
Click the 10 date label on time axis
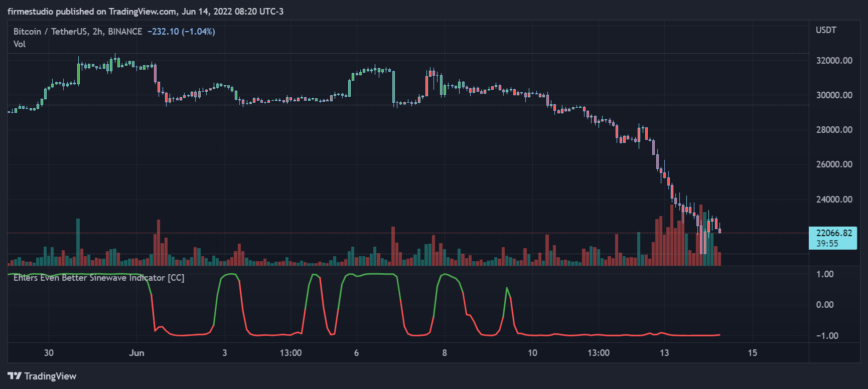pyautogui.click(x=532, y=353)
